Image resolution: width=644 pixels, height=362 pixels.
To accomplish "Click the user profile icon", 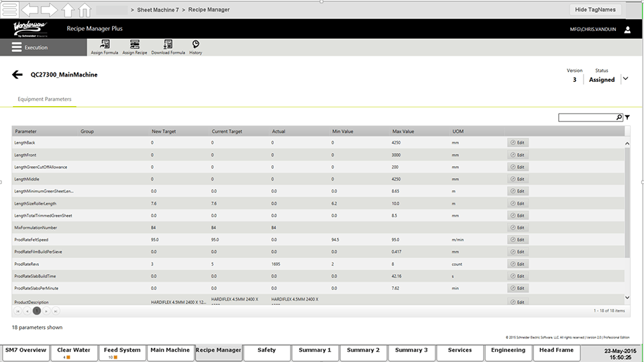I will tap(627, 30).
